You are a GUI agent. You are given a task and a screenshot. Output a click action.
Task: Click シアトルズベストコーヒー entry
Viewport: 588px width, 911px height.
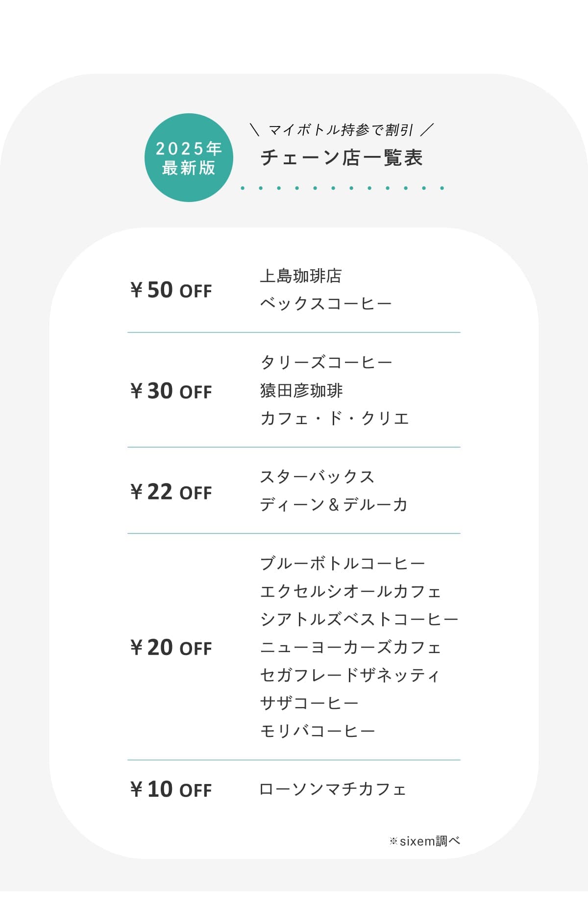click(359, 619)
